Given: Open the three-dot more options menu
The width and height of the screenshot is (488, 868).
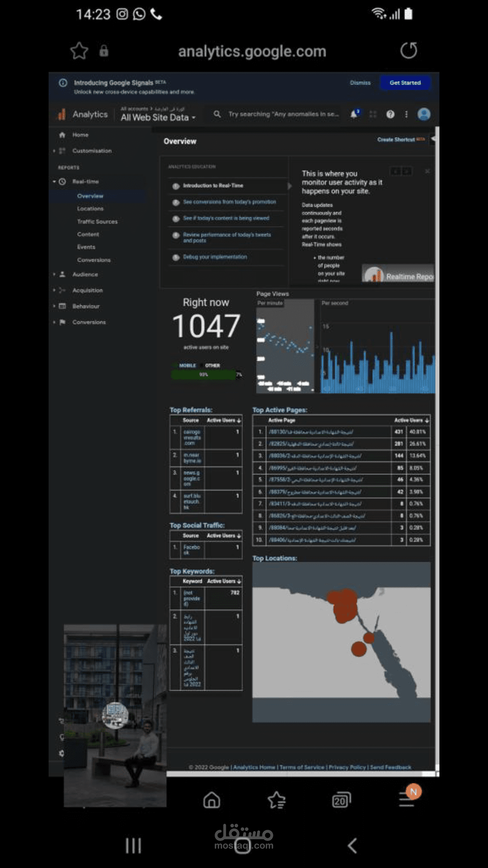Looking at the screenshot, I should tap(406, 114).
